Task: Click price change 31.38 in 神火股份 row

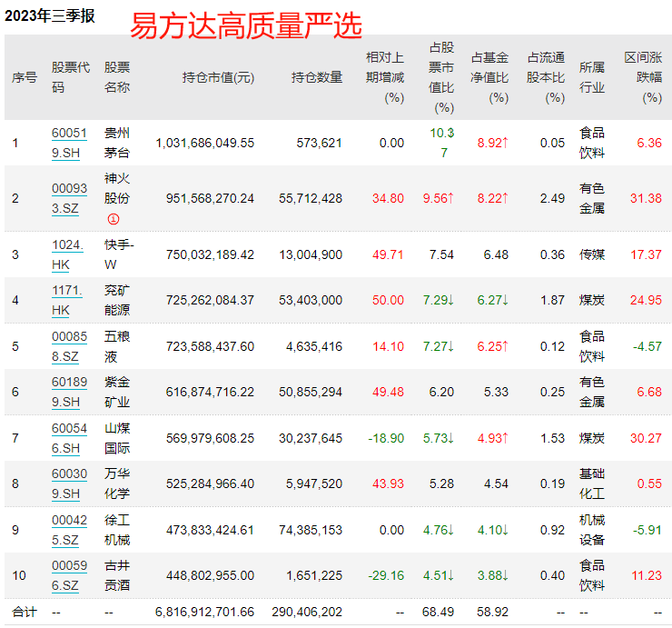Action: [x=646, y=198]
